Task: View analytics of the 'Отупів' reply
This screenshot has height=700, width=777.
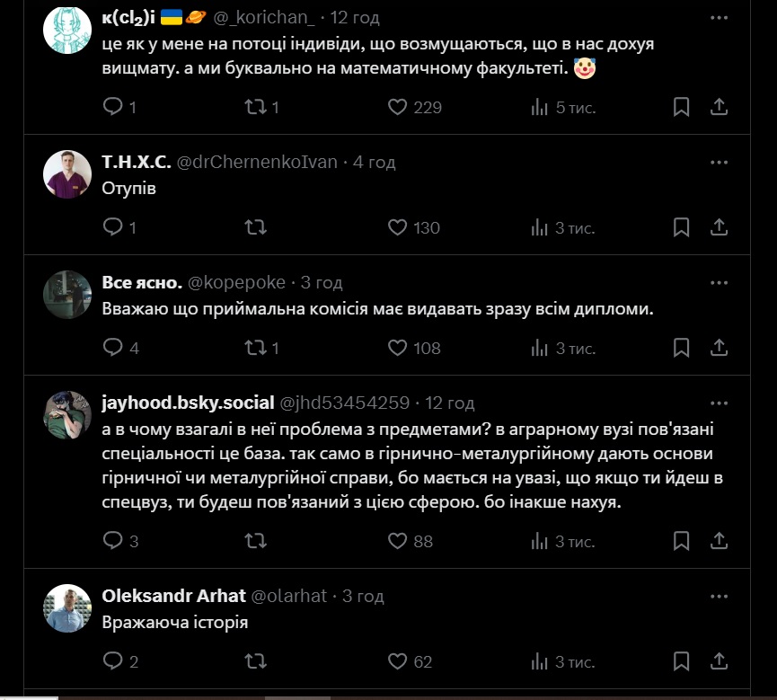Action: 540,227
